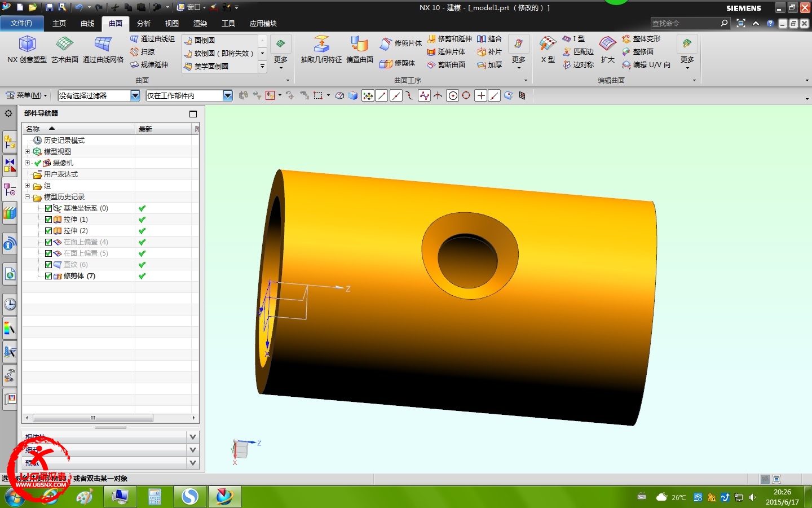
Task: Click the undo arrow icon
Action: [79, 7]
